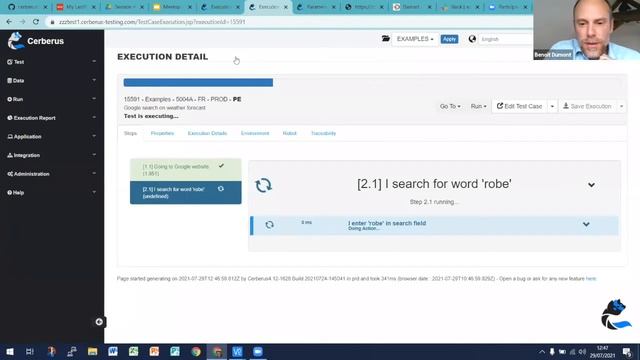Image resolution: width=640 pixels, height=360 pixels.
Task: Expand the Data sidebar menu
Action: point(51,80)
